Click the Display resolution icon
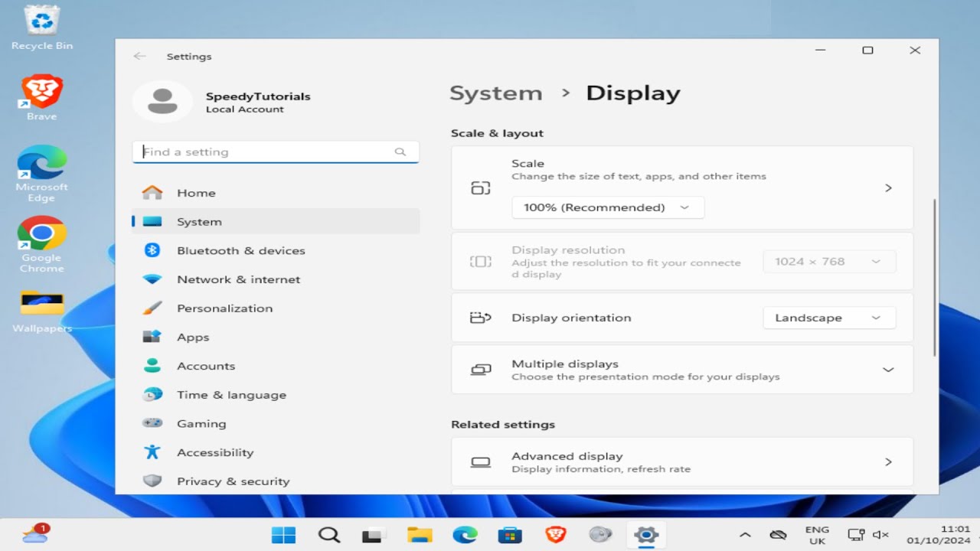Image resolution: width=980 pixels, height=551 pixels. point(480,262)
